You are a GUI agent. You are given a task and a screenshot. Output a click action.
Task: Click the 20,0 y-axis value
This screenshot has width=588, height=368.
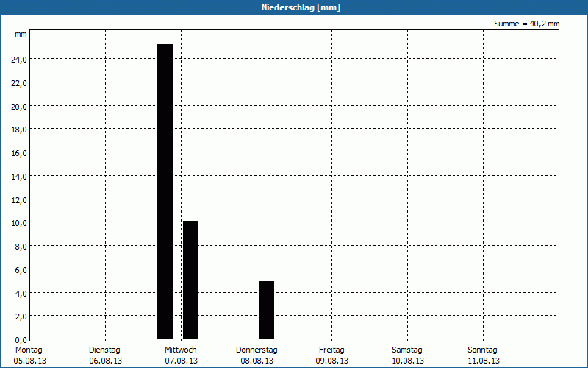(x=19, y=106)
